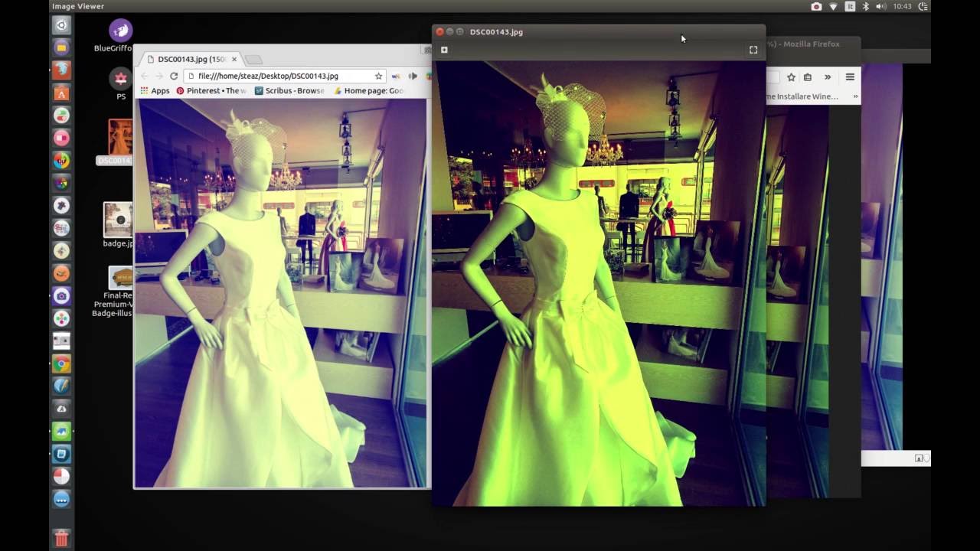Show Firefox bookmarks list icon
The height and width of the screenshot is (551, 980).
click(808, 77)
